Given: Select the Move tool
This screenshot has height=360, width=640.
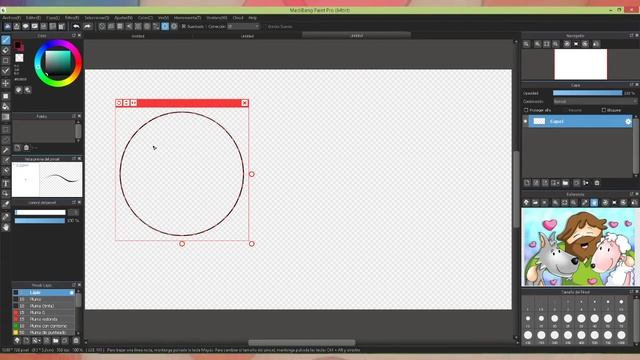Looking at the screenshot, I should point(6,83).
